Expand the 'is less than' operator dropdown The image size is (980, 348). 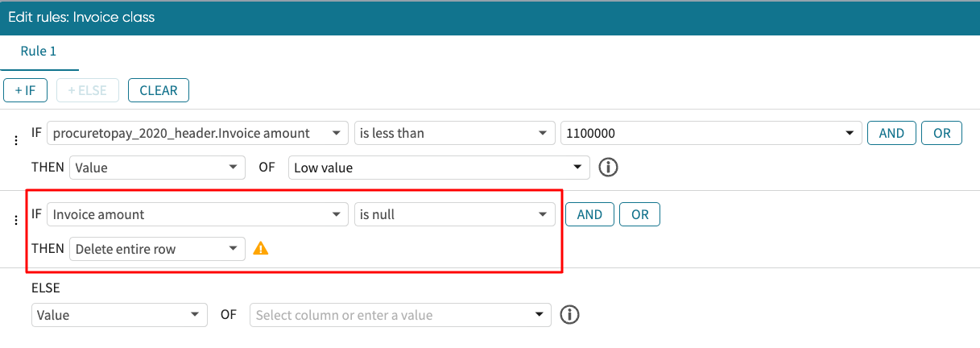tap(454, 133)
